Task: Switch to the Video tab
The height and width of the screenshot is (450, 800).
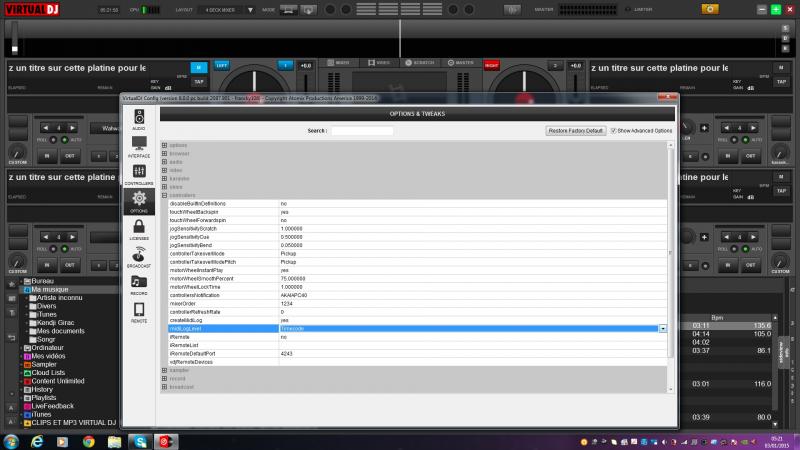Action: [379, 63]
